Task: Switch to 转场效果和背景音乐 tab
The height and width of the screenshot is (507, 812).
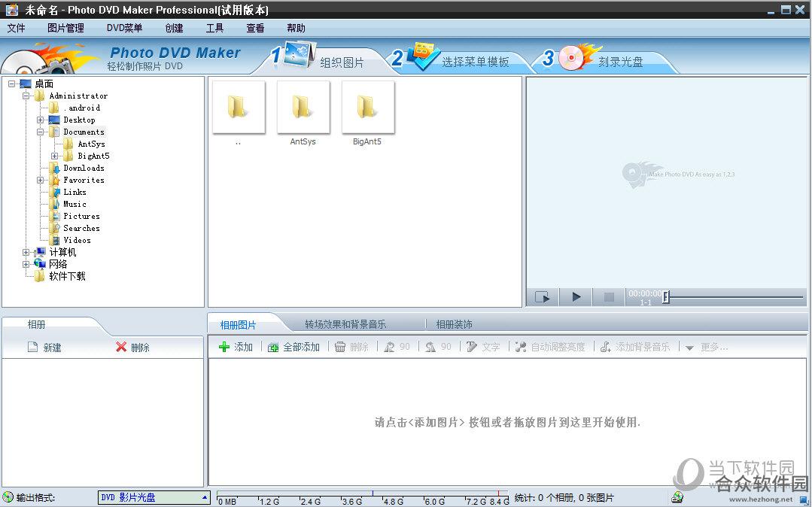Action: point(345,325)
